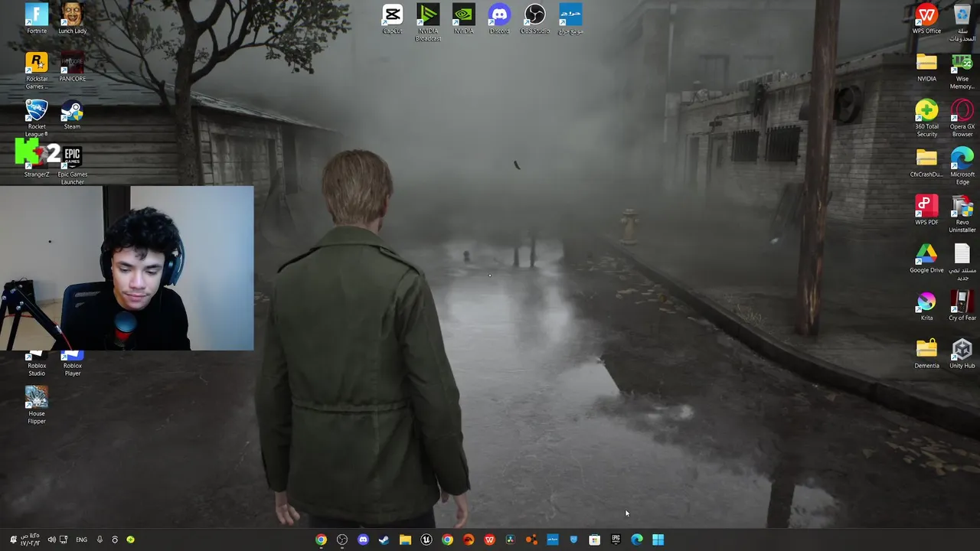The width and height of the screenshot is (980, 551).
Task: Open DaVinci Resolve from the taskbar
Action: (511, 540)
